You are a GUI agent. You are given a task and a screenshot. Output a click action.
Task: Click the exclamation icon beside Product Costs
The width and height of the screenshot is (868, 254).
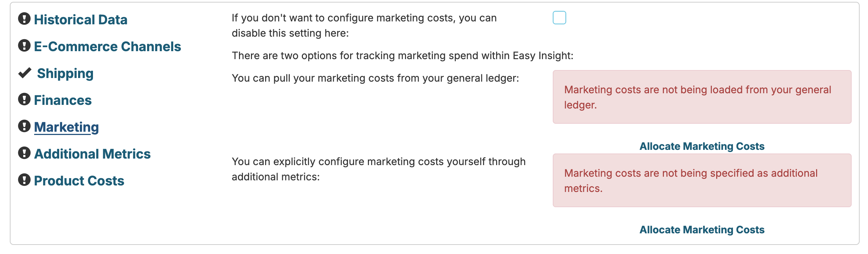point(24,180)
